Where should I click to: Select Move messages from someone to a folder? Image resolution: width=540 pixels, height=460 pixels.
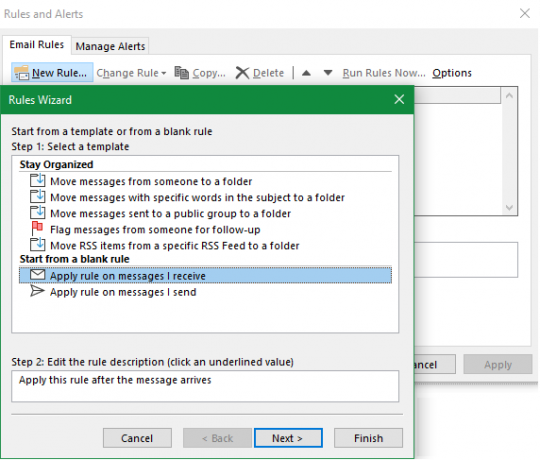tap(151, 181)
